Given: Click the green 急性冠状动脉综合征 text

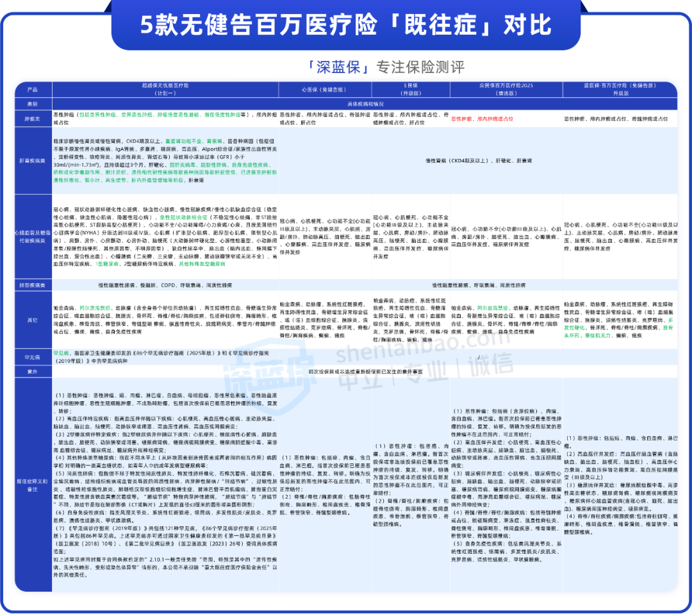Looking at the screenshot, I should point(183,218).
